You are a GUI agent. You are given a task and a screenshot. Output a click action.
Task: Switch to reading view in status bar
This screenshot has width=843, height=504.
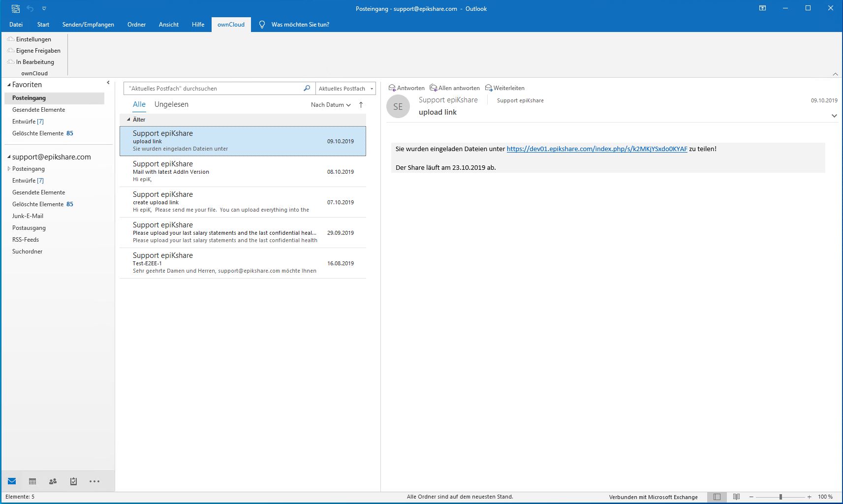(736, 497)
